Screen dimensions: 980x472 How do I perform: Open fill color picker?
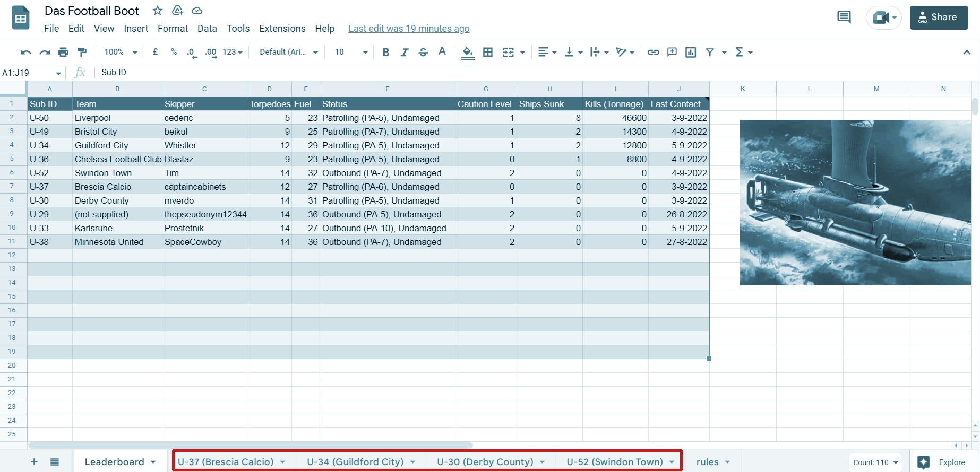468,53
